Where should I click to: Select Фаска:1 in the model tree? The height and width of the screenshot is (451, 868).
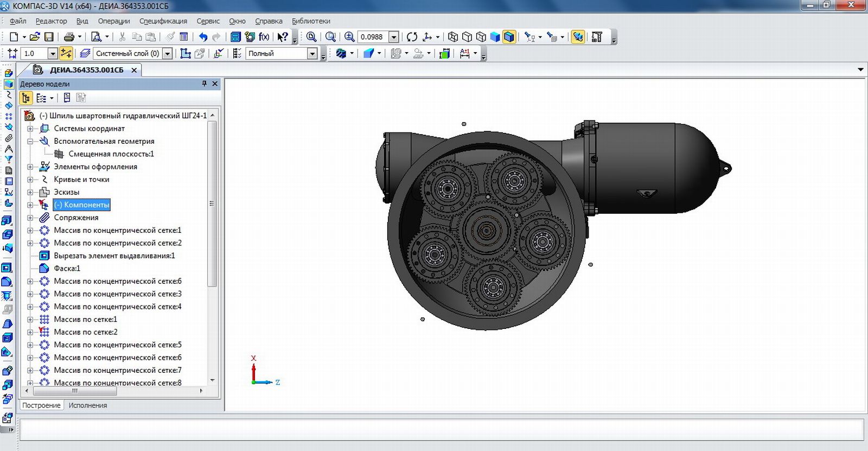67,269
